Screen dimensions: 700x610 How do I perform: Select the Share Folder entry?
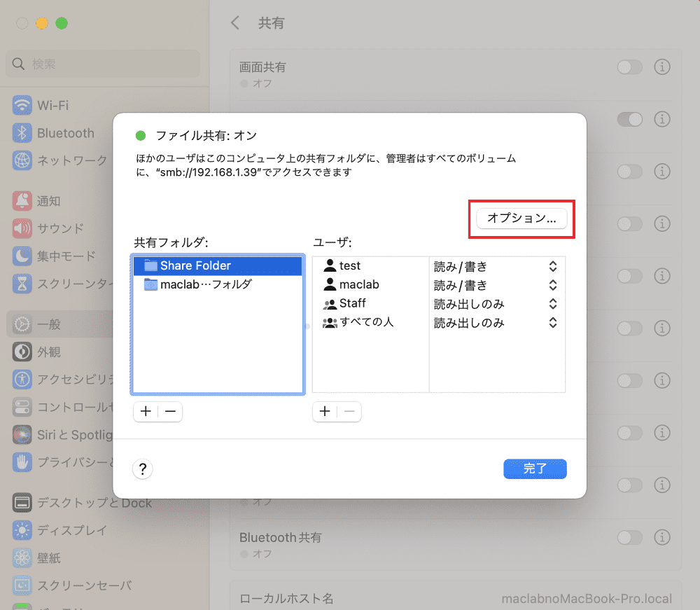point(218,265)
